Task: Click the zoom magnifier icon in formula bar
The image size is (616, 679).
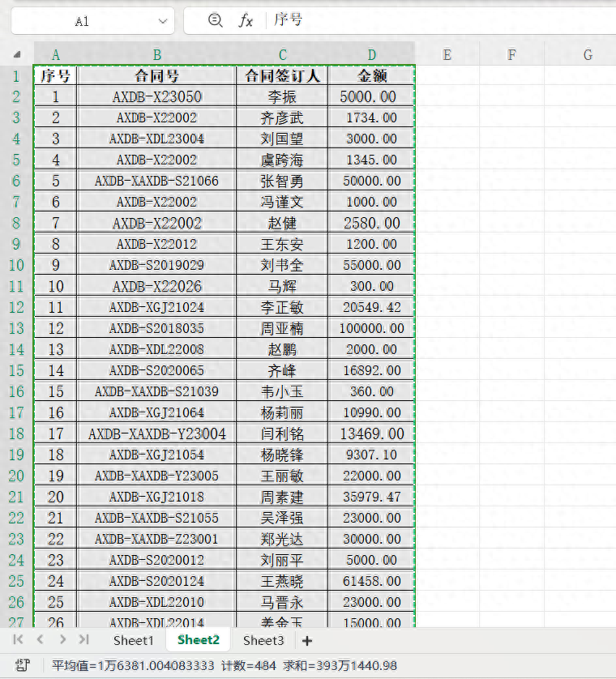Action: [x=215, y=20]
